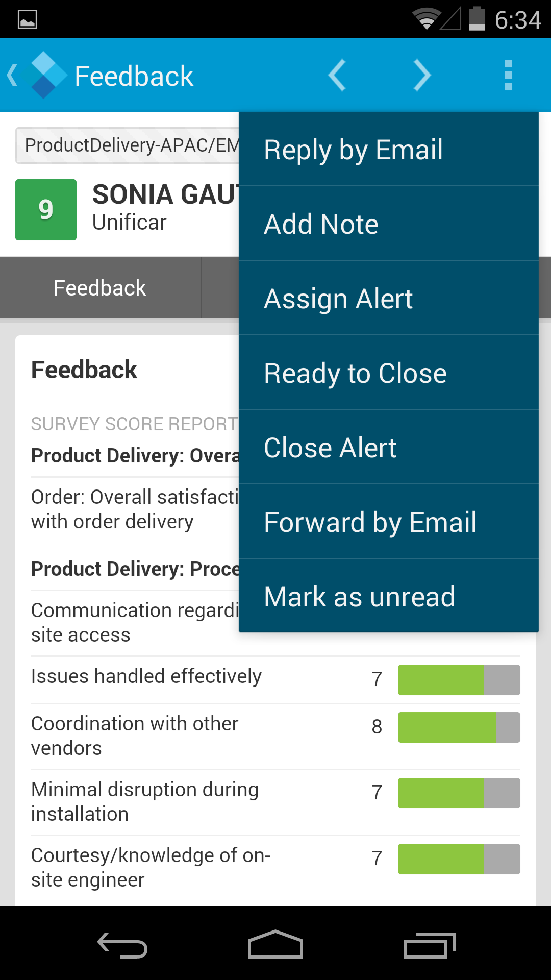Image resolution: width=551 pixels, height=980 pixels.
Task: Open the recent apps button
Action: (x=429, y=945)
